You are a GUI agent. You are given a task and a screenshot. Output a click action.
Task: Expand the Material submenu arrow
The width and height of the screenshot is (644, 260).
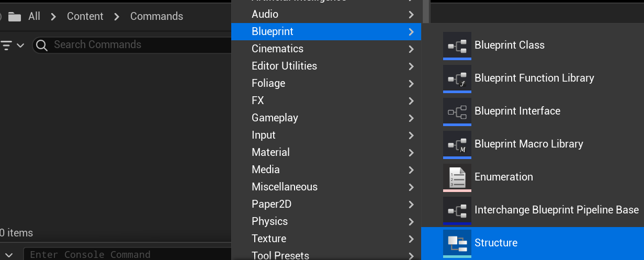(411, 153)
